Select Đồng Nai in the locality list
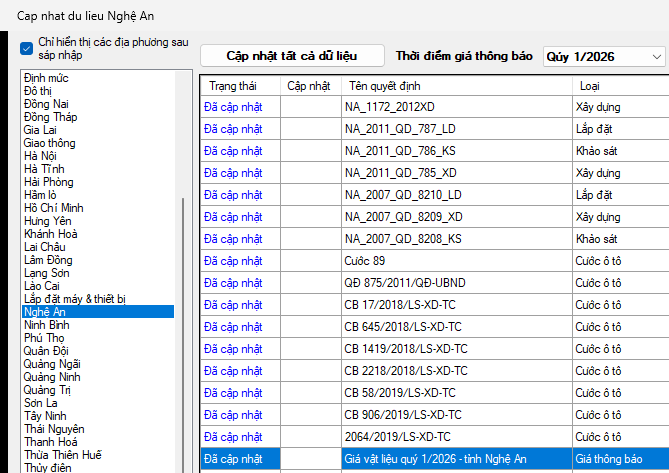 click(47, 104)
